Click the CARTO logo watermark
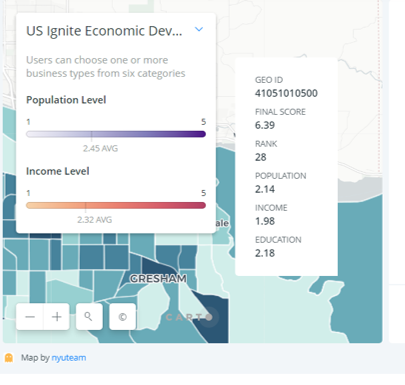This screenshot has height=385, width=405. pos(189,317)
